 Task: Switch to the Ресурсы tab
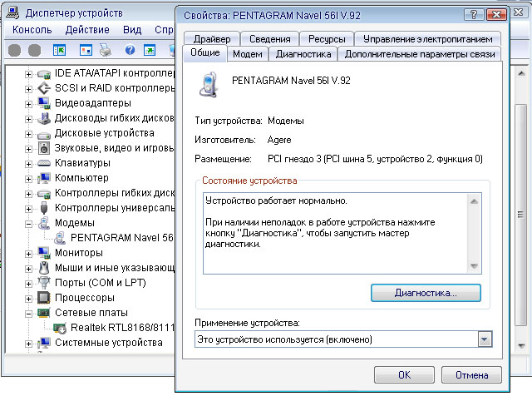(327, 39)
